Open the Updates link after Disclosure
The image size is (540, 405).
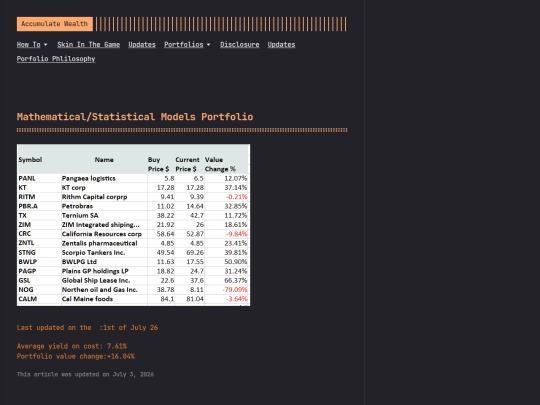coord(281,44)
